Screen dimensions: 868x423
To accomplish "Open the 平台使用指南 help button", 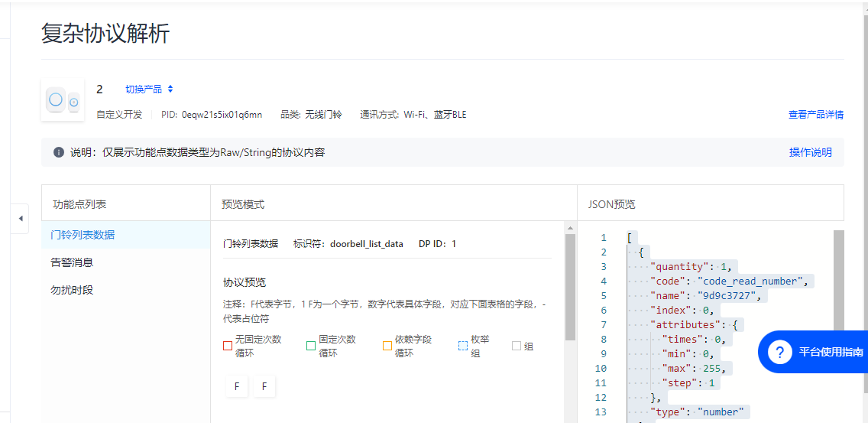I will (x=813, y=352).
